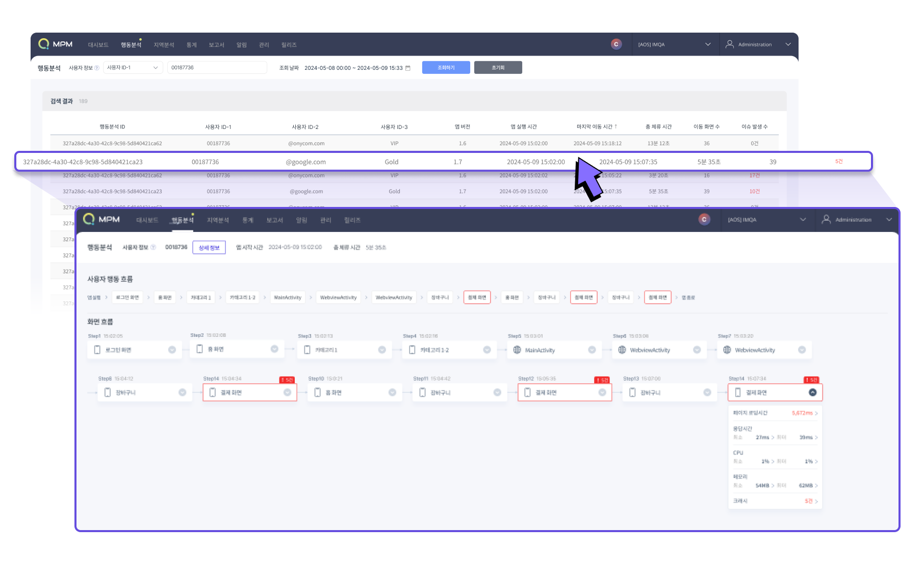
Task: Open 대시보드 menu in back window
Action: point(98,45)
